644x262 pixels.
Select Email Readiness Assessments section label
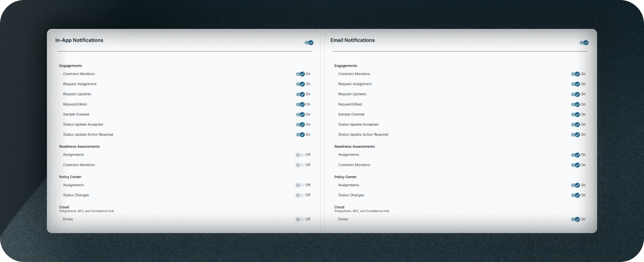(x=354, y=146)
